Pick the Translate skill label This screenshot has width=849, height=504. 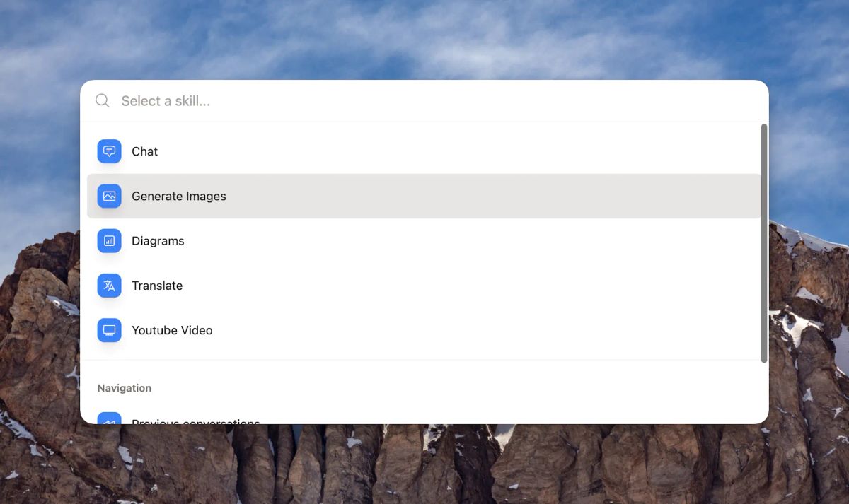[x=157, y=286]
